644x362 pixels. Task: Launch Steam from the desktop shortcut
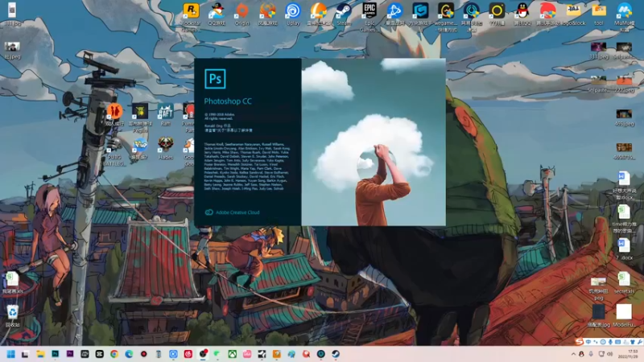(344, 14)
